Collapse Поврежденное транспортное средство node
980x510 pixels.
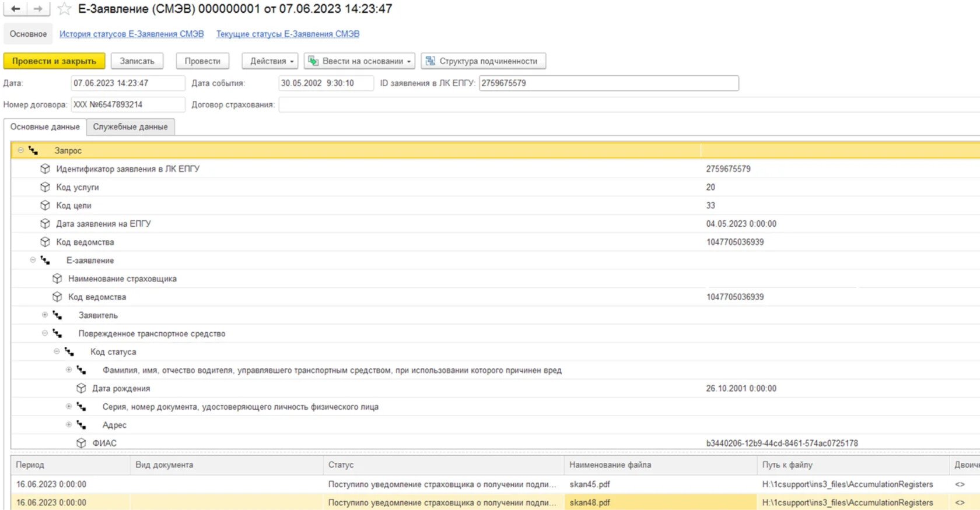(x=45, y=333)
